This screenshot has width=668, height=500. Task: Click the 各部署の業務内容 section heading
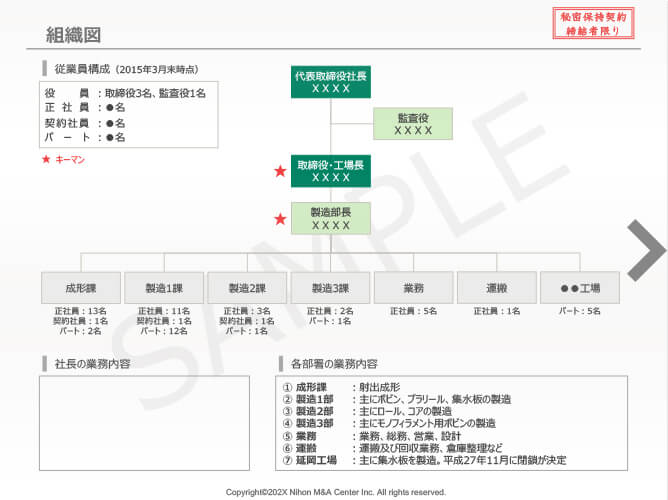pos(334,363)
